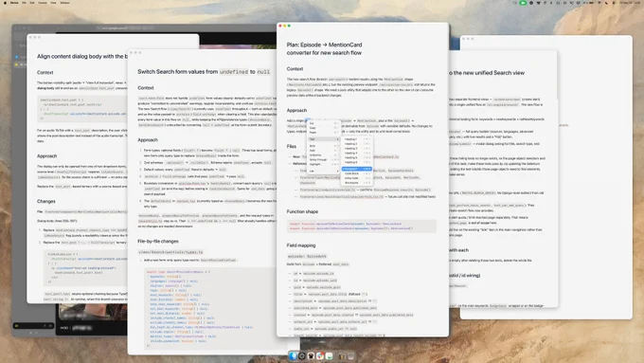644x363 pixels.
Task: Select Heading 2 in the Text submenu
Action: pos(357,144)
